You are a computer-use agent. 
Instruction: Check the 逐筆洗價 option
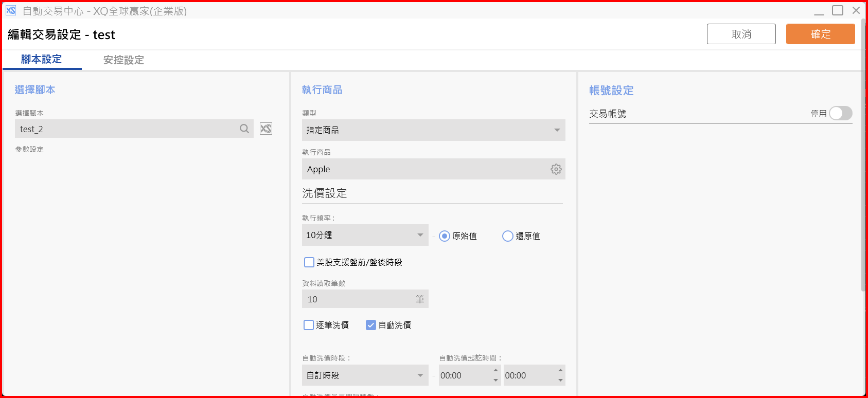pos(309,325)
